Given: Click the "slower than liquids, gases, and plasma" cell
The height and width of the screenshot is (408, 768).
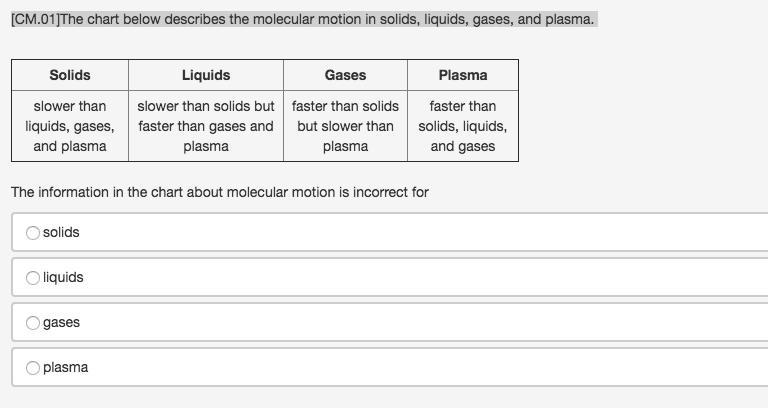Looking at the screenshot, I should (x=70, y=126).
